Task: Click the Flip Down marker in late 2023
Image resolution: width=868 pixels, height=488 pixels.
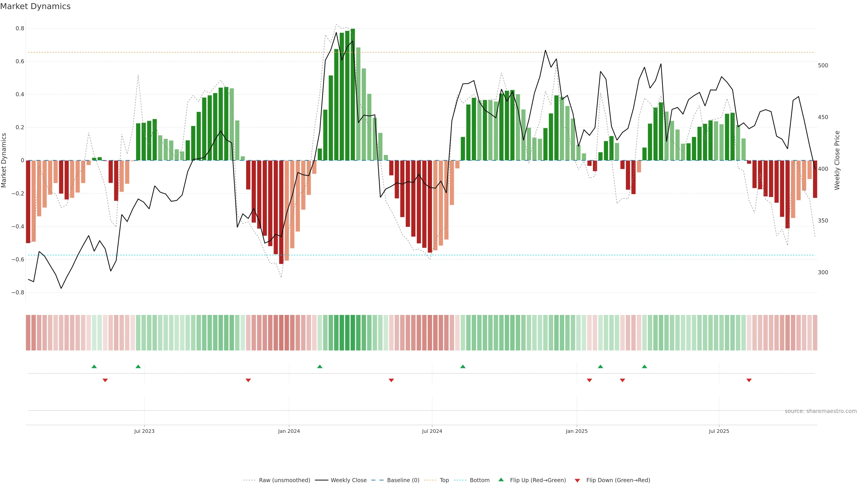Action: coord(248,380)
